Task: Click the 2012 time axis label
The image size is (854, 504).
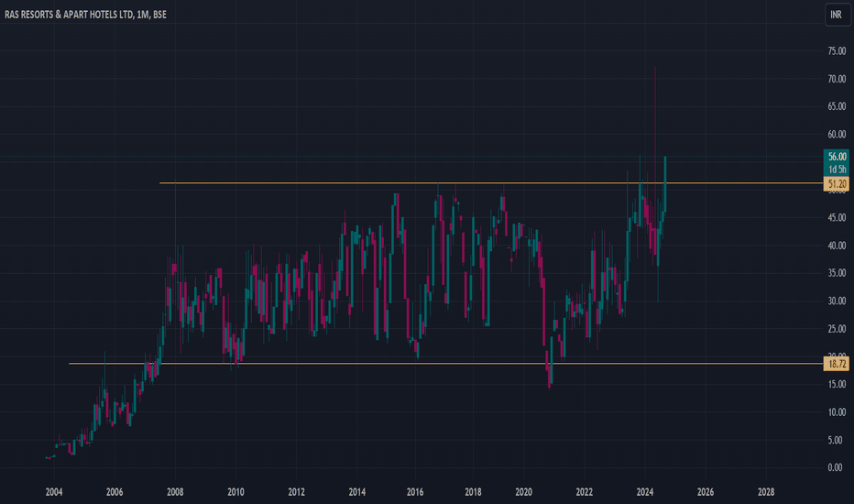Action: (x=296, y=492)
